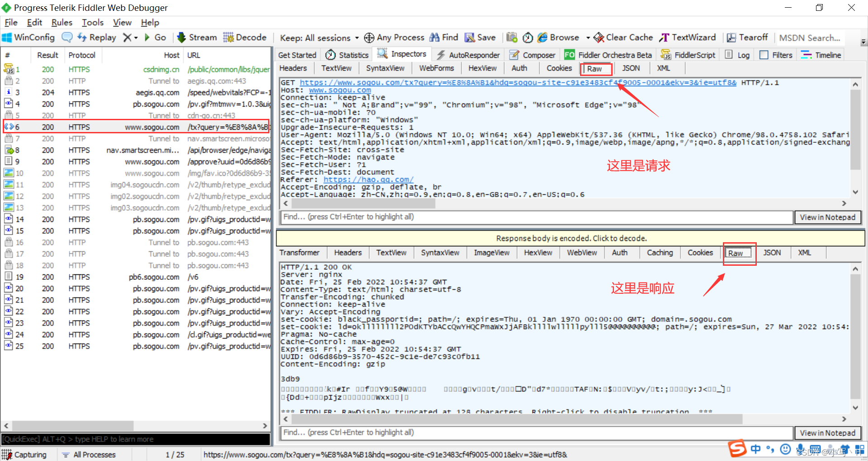Screen dimensions: 868x461
Task: Click session 8 redirect arrow icon
Action: [x=9, y=150]
